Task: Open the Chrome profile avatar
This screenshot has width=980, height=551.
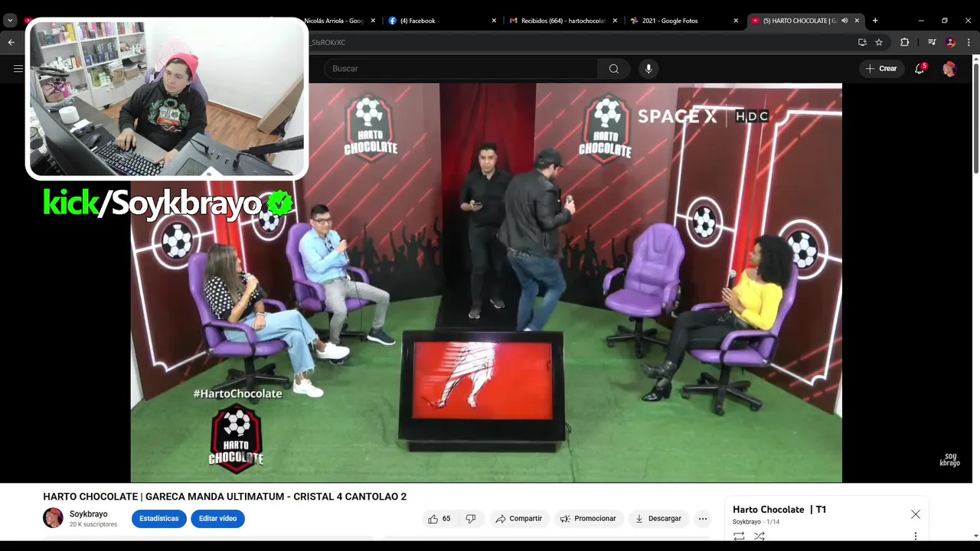Action: [x=950, y=42]
